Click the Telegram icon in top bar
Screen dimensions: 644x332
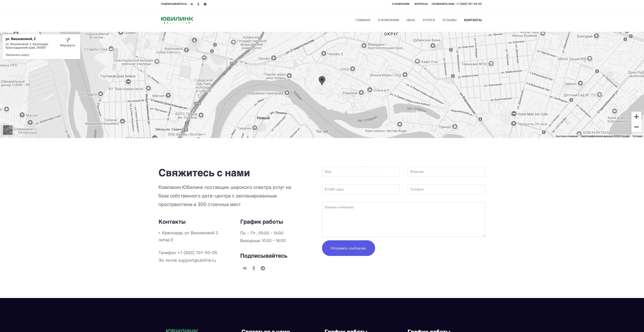(x=205, y=4)
